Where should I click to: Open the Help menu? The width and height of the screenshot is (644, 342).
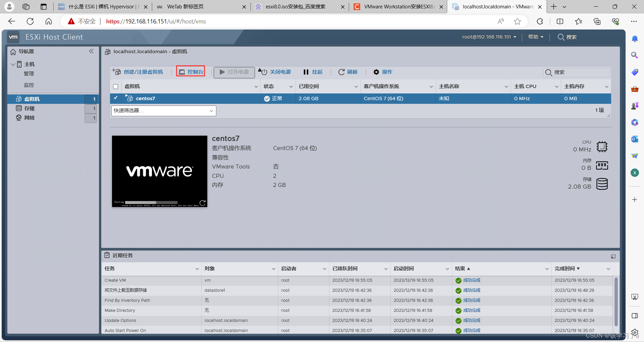pos(536,37)
